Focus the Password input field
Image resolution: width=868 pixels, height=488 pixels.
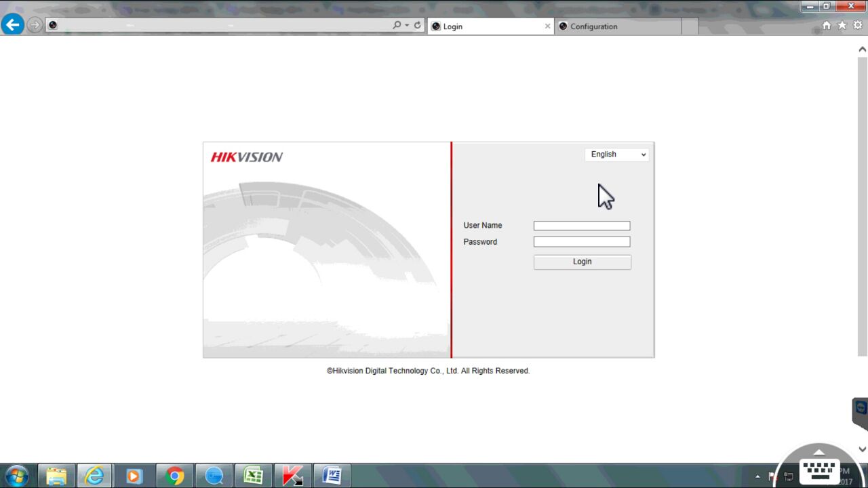click(582, 242)
